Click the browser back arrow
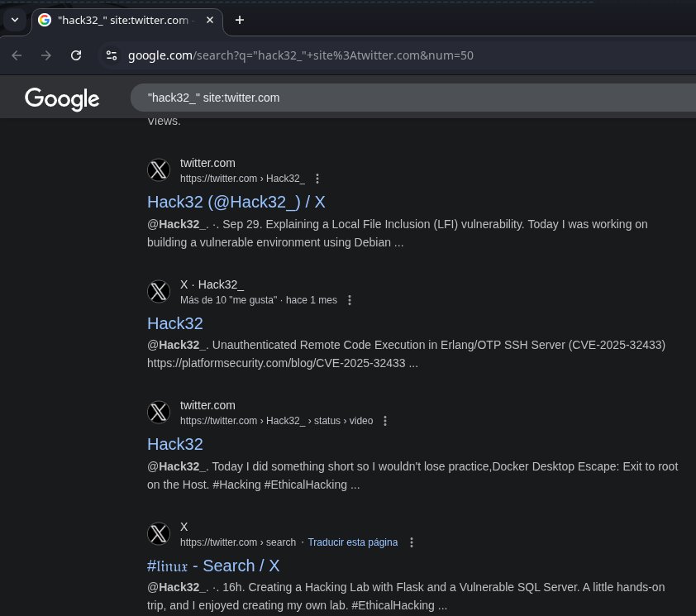The width and height of the screenshot is (696, 616). [x=17, y=55]
